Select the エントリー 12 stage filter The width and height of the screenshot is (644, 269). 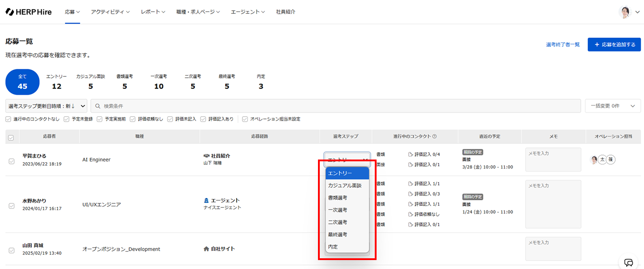coord(56,82)
